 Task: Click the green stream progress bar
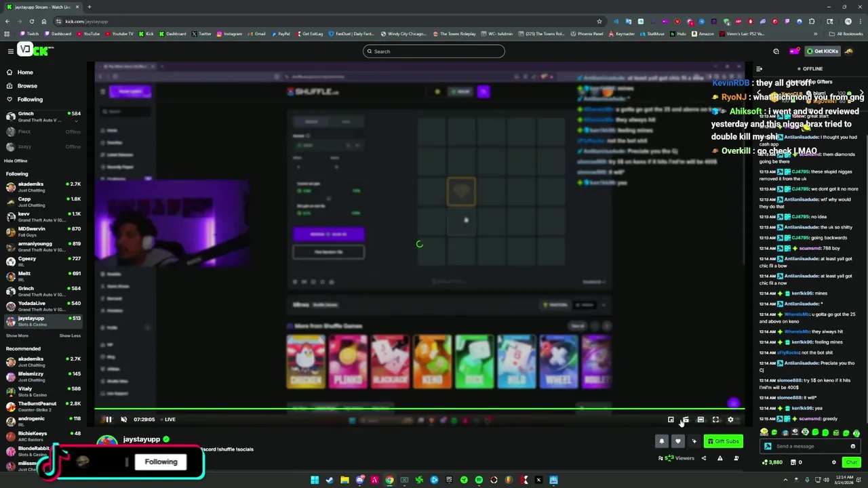419,409
